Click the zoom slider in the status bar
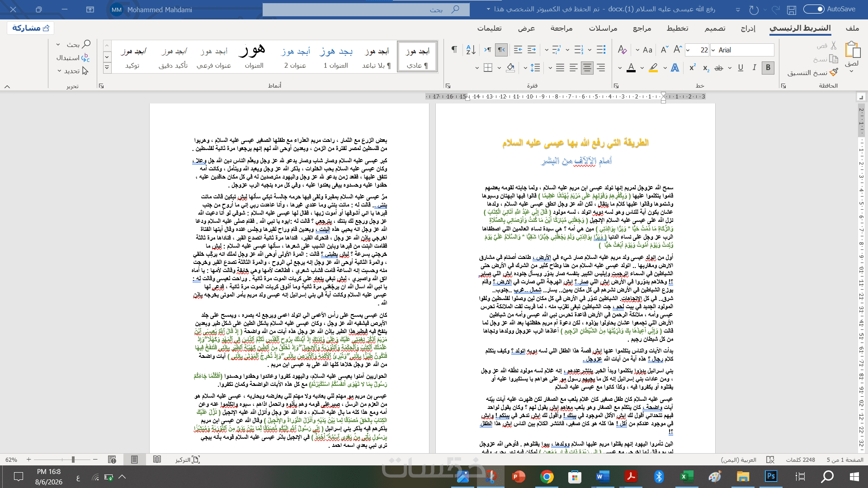The width and height of the screenshot is (868, 488). (62, 460)
